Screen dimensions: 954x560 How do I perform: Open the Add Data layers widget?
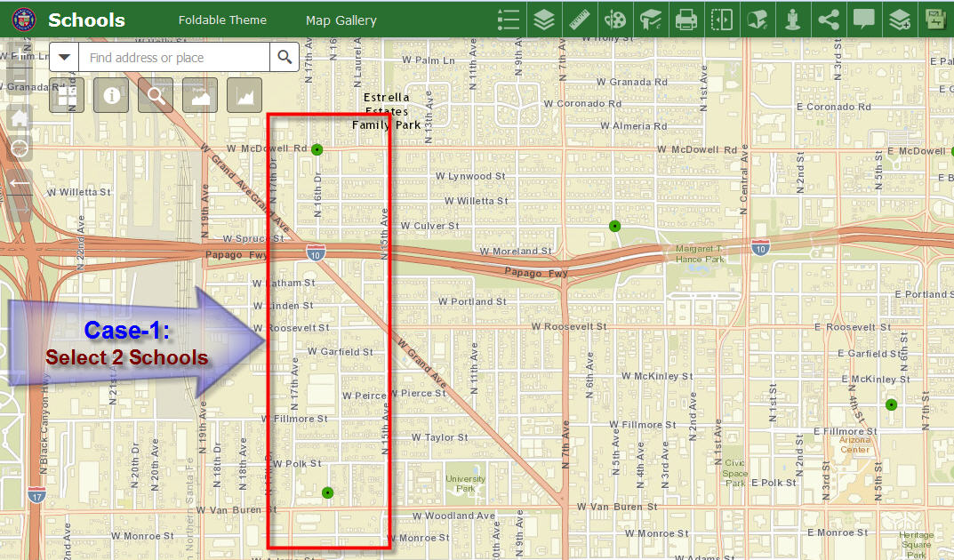[x=900, y=20]
